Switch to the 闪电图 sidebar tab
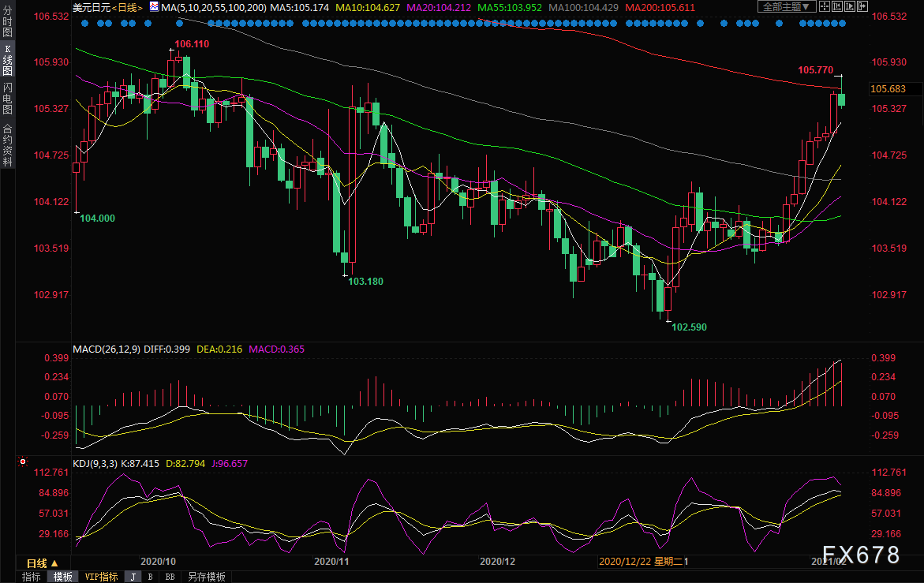 [x=7, y=99]
